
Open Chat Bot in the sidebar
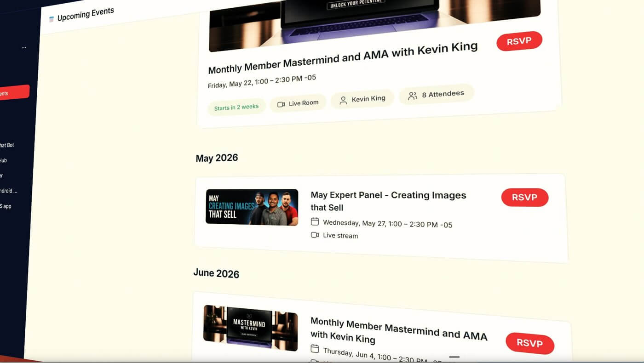(x=7, y=145)
